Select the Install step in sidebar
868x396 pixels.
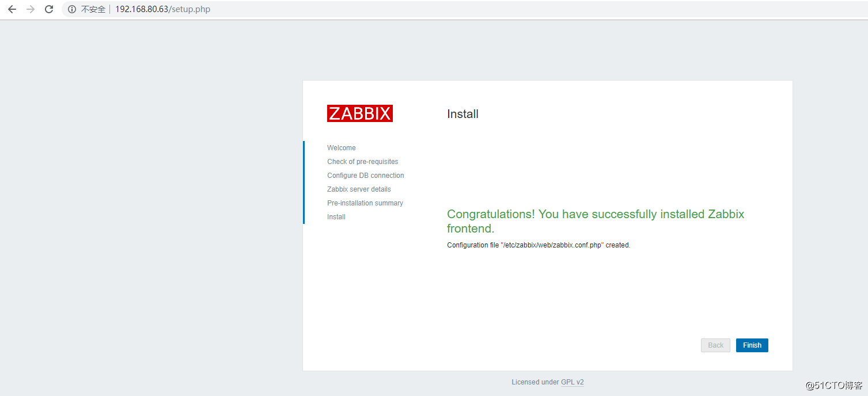[x=336, y=217]
